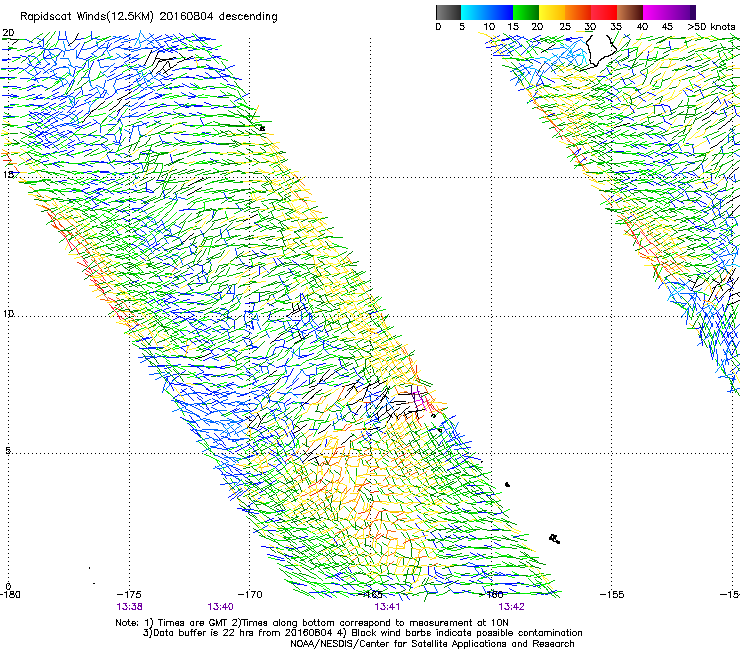The height and width of the screenshot is (650, 740).
Task: Click the 13:41 overpass time label
Action: point(387,607)
